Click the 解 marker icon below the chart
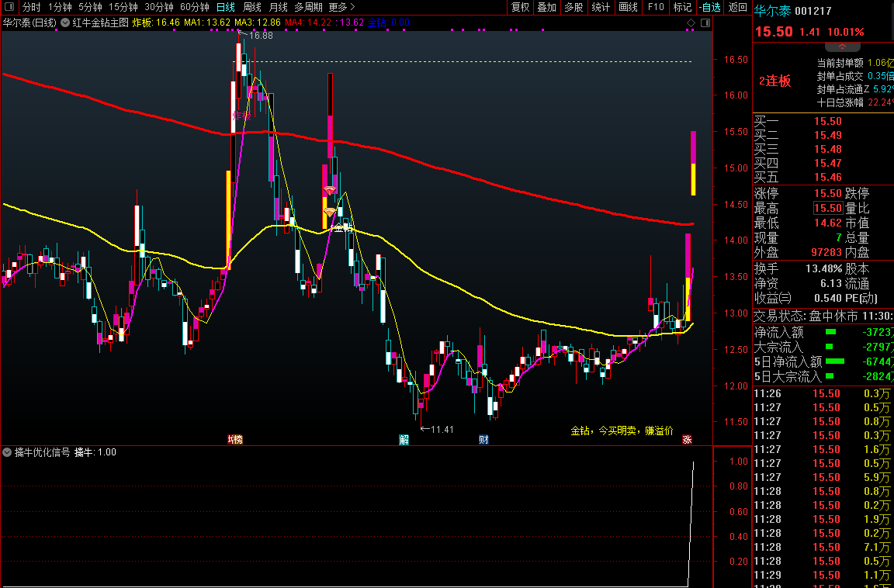894x588 pixels. [404, 439]
